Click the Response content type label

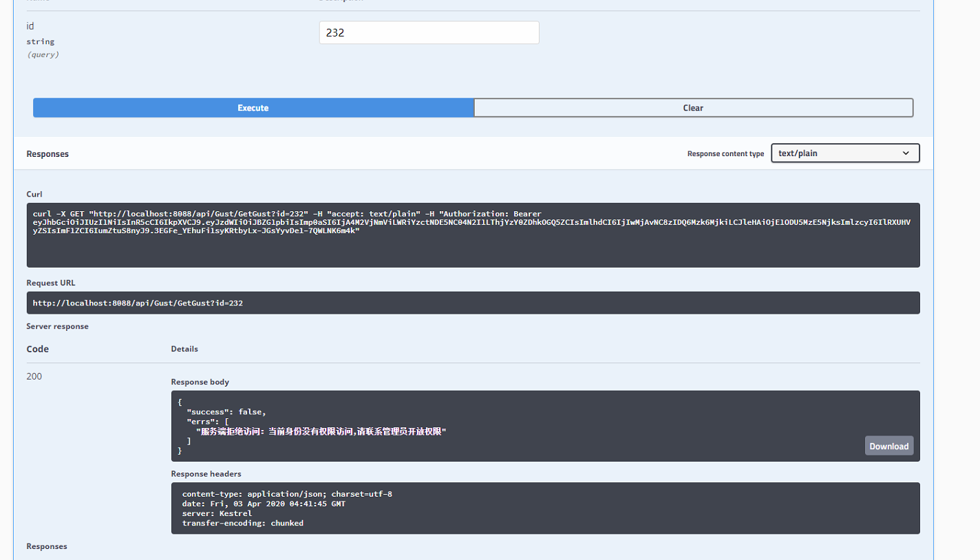point(725,153)
